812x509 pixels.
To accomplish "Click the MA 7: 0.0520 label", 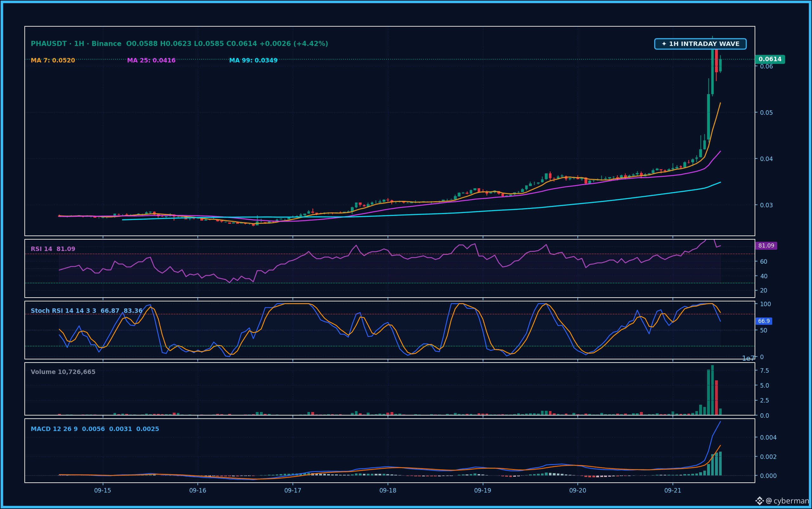I will click(x=53, y=61).
